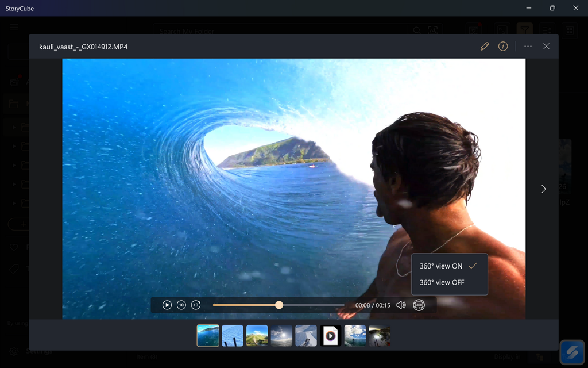Go to next media with right chevron
588x368 pixels.
543,189
